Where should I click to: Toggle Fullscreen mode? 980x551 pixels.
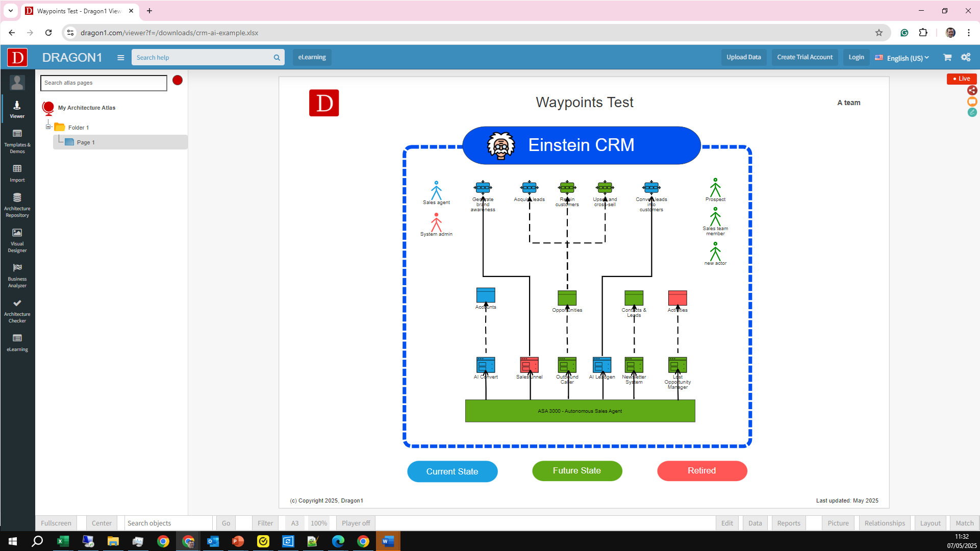tap(56, 523)
